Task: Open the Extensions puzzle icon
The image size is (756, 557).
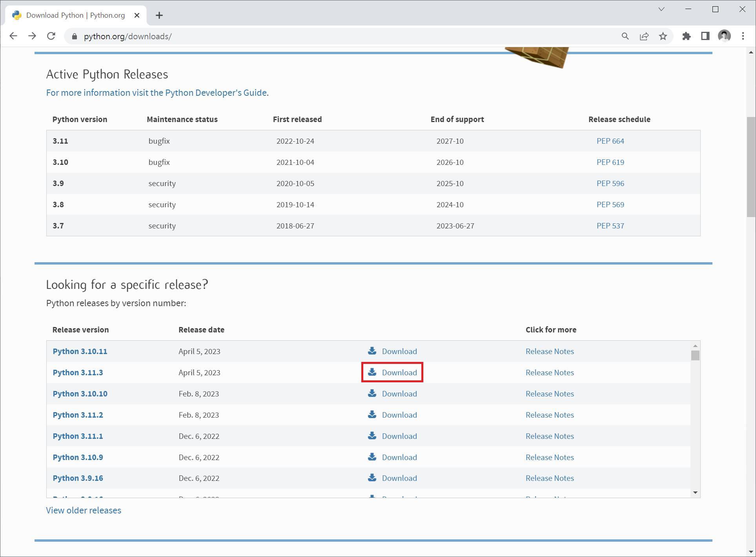Action: point(686,36)
